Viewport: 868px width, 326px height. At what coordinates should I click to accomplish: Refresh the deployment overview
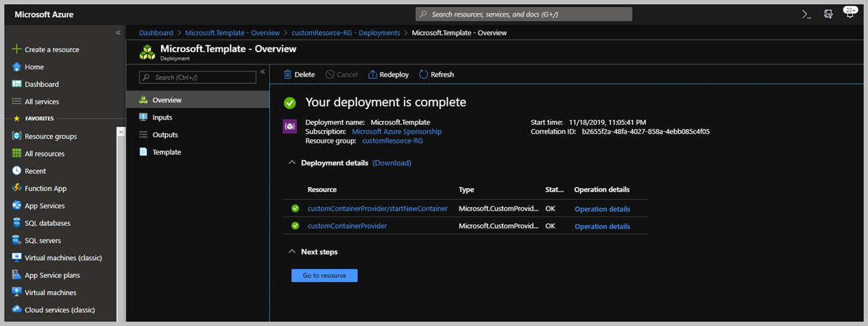coord(436,74)
